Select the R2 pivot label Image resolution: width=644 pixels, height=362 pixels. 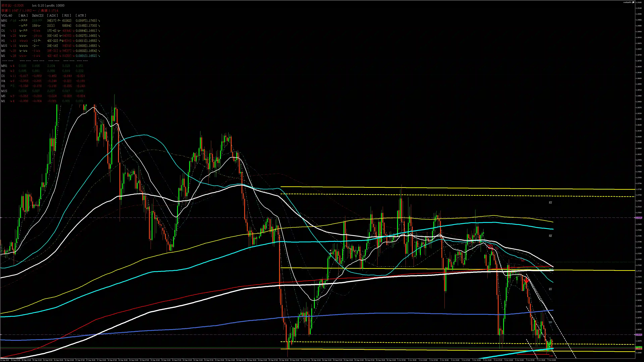pos(550,236)
